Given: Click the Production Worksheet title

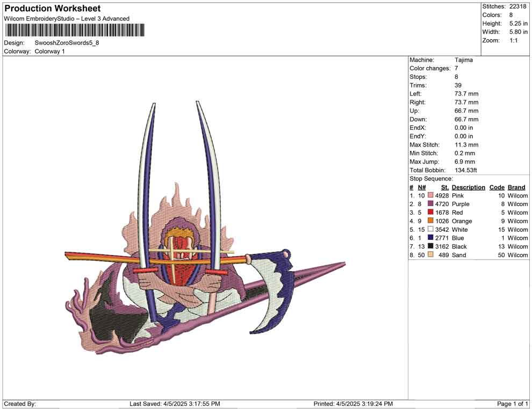Looking at the screenshot, I should tap(52, 9).
